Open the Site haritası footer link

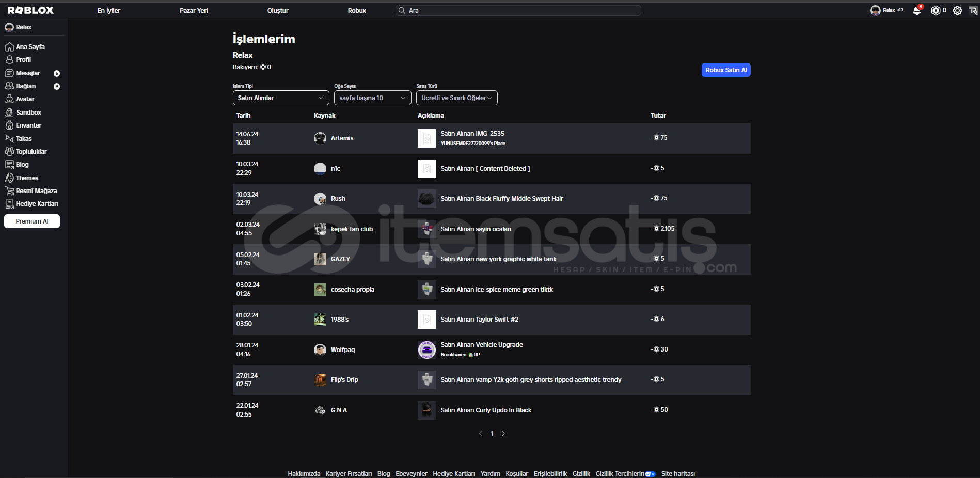pos(678,474)
